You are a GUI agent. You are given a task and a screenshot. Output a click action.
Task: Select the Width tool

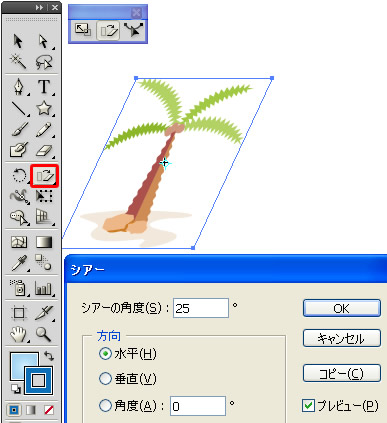(x=19, y=196)
